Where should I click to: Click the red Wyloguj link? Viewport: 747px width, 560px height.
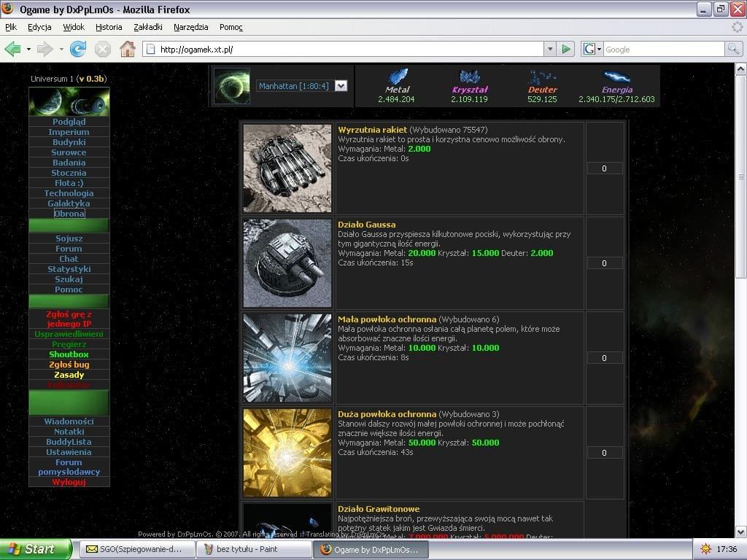pos(69,482)
